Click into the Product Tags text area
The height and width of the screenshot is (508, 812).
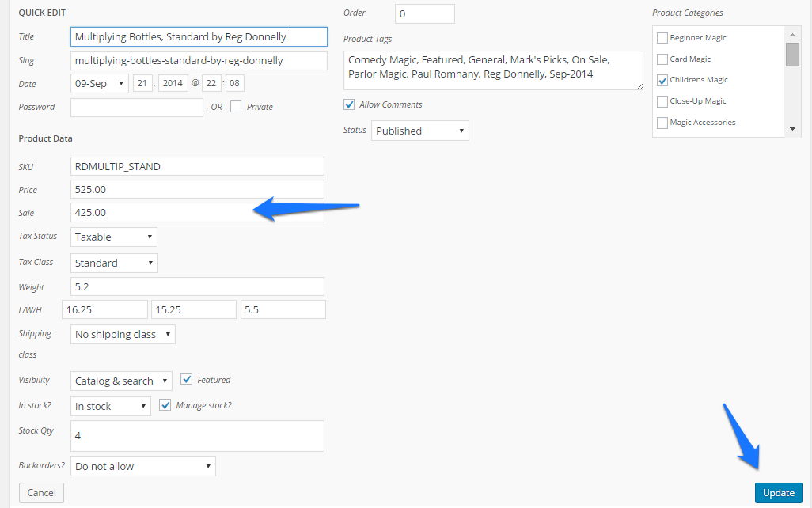[x=493, y=70]
